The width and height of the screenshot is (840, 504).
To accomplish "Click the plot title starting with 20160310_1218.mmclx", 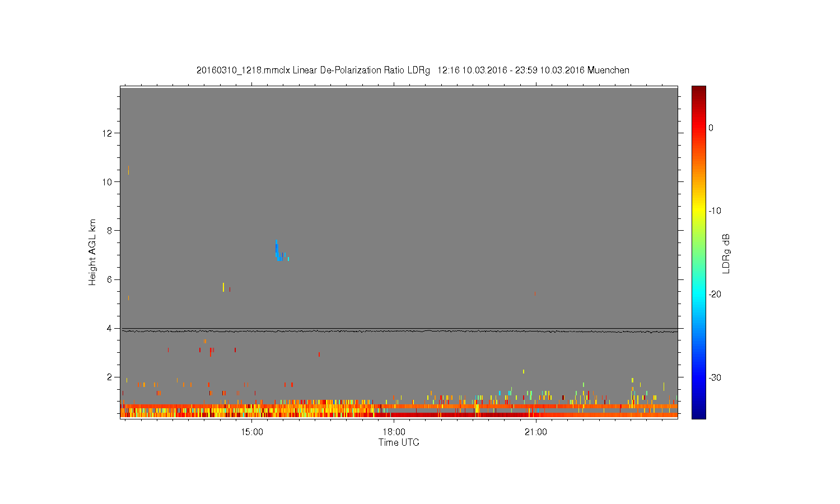I will tap(413, 71).
